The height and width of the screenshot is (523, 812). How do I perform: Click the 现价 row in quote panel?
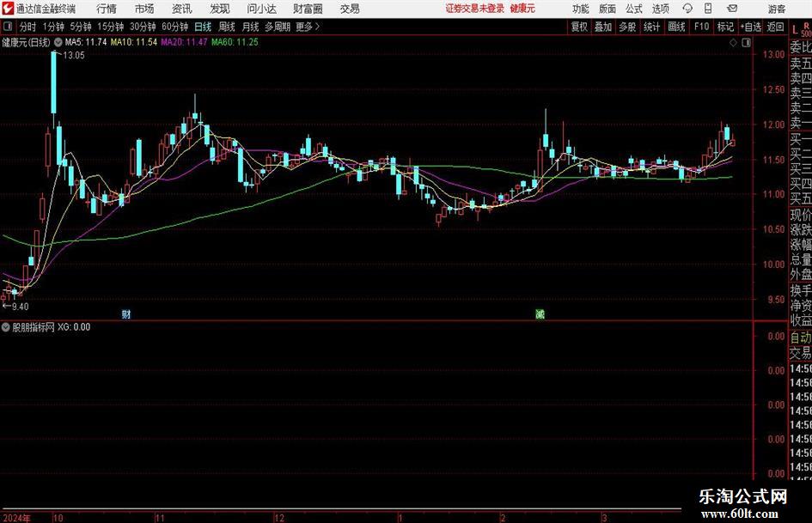tap(801, 215)
